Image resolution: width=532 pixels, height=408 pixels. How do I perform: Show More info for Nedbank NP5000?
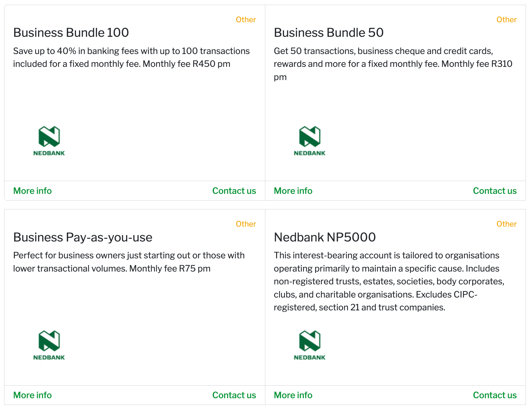[x=293, y=395]
